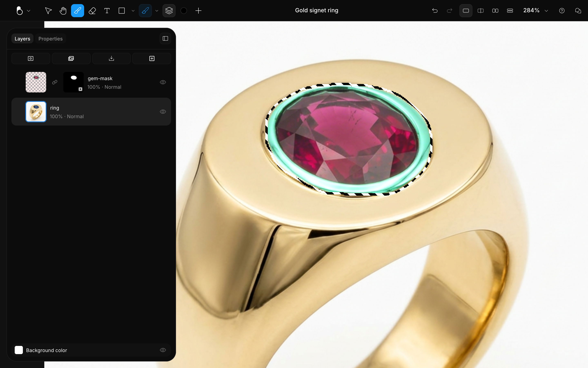This screenshot has width=588, height=368.
Task: Open the comments chat icon
Action: [578, 11]
